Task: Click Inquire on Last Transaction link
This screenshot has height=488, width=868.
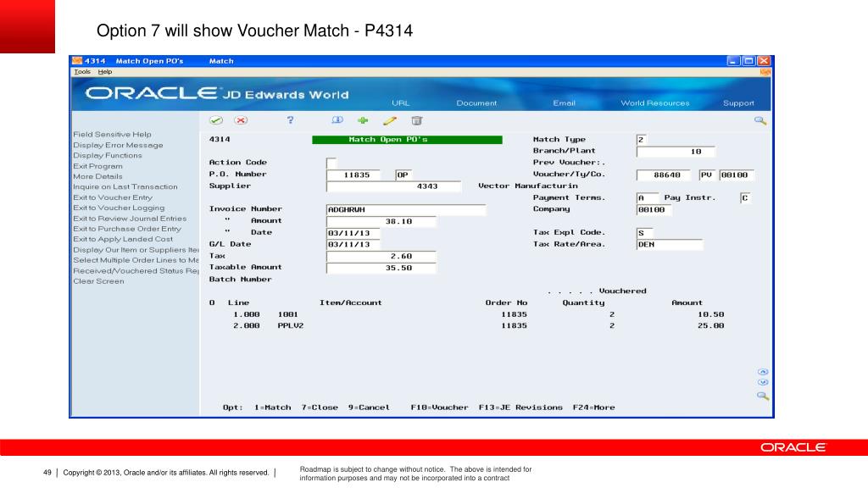Action: (125, 187)
